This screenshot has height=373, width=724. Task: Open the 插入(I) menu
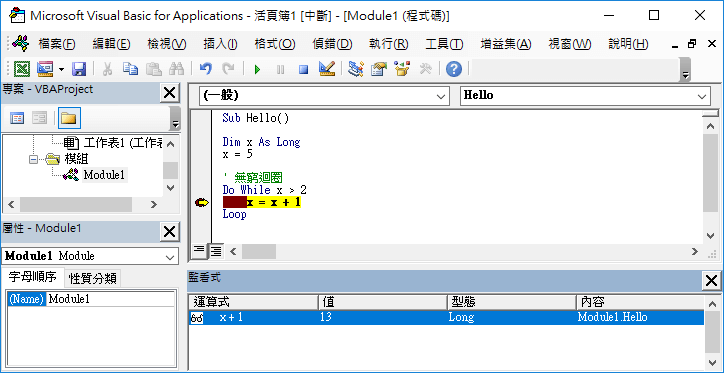(x=221, y=44)
